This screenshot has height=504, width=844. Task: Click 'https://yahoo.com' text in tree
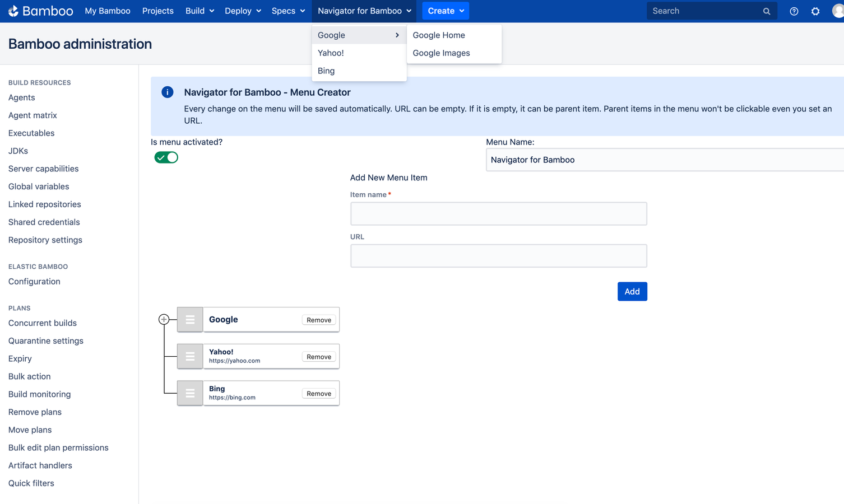[234, 361]
